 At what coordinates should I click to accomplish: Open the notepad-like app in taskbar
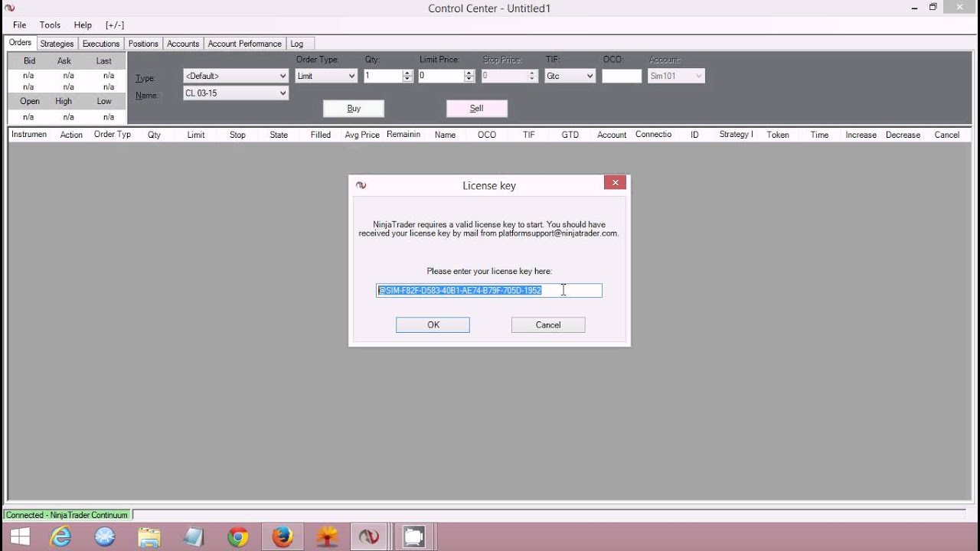pyautogui.click(x=194, y=537)
